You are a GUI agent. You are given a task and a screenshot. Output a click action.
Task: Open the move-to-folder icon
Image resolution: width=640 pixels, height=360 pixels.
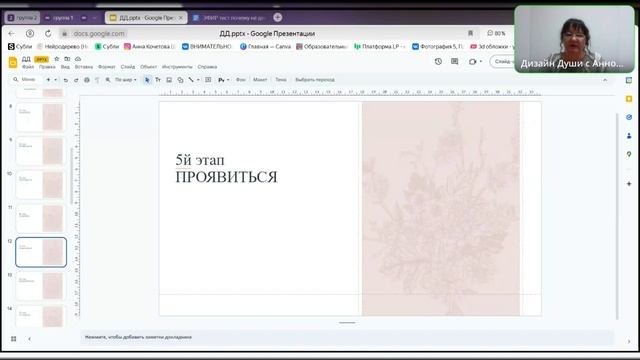coord(67,59)
